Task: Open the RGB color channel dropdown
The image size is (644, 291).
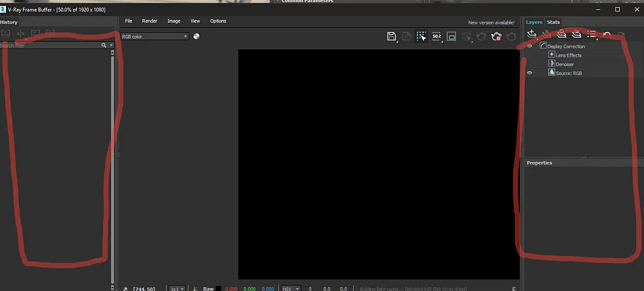Action: pos(155,37)
